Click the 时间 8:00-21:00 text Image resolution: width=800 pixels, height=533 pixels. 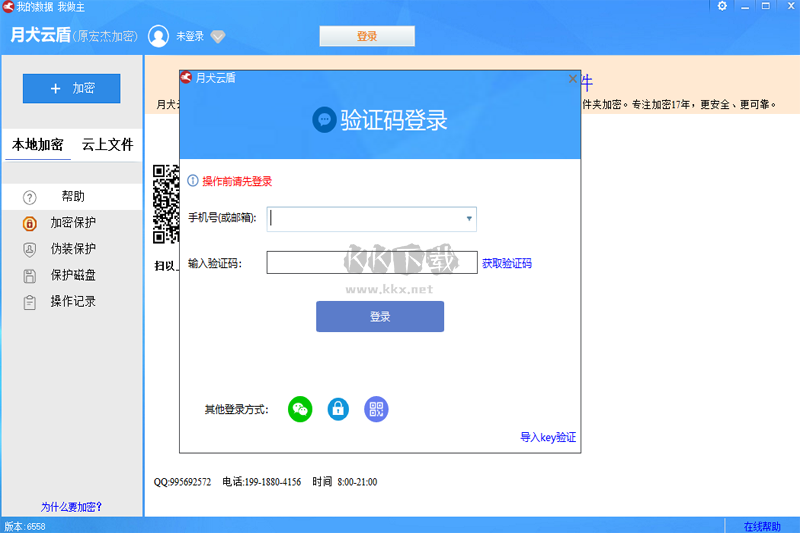pyautogui.click(x=345, y=482)
